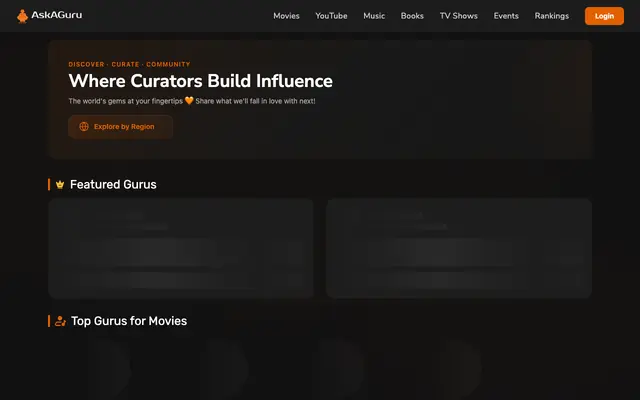The height and width of the screenshot is (400, 640).
Task: Click the Where Curators Build Influence headline
Action: (200, 81)
